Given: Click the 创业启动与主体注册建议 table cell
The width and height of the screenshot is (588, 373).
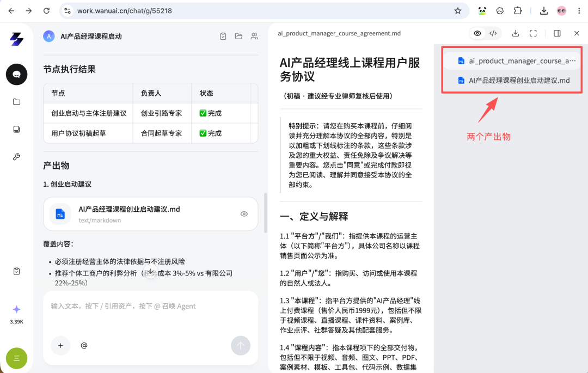Looking at the screenshot, I should pyautogui.click(x=89, y=113).
